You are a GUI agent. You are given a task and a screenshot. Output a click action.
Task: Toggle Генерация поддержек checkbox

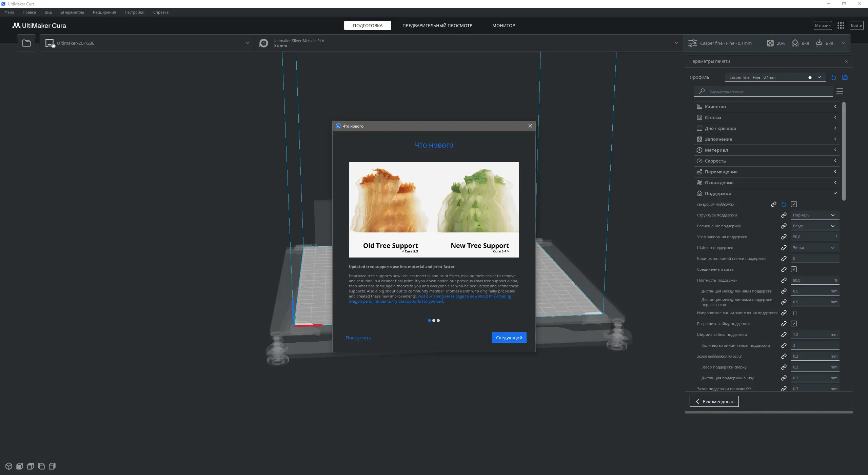point(794,204)
